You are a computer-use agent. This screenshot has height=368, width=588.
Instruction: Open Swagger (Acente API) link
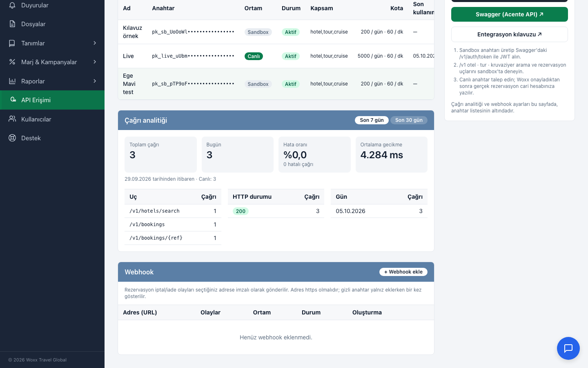510,14
